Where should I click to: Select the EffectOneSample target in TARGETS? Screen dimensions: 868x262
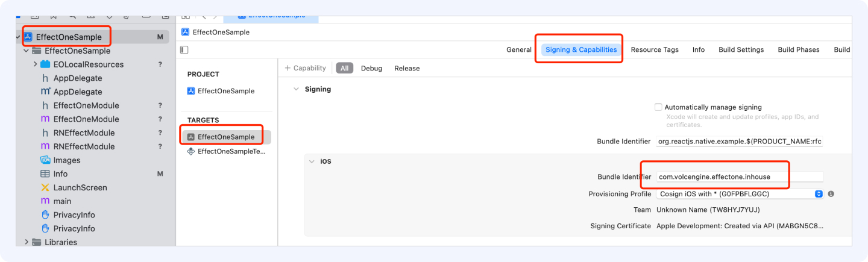(226, 137)
